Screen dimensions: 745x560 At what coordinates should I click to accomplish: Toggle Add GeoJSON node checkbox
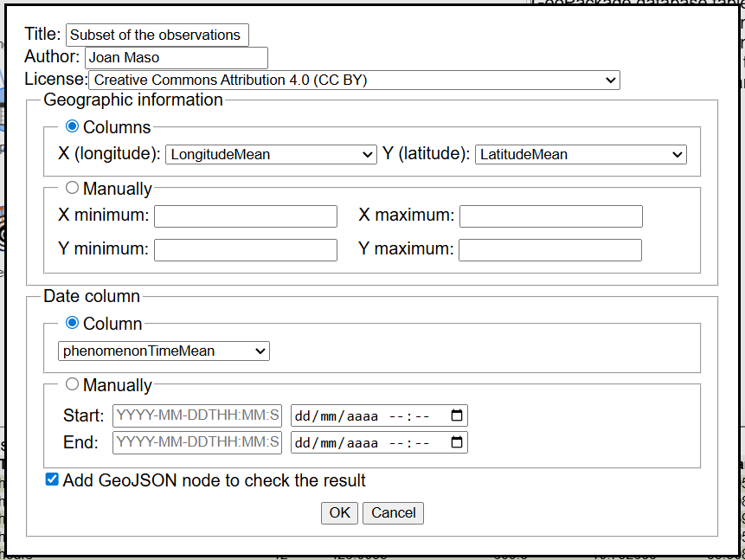52,480
